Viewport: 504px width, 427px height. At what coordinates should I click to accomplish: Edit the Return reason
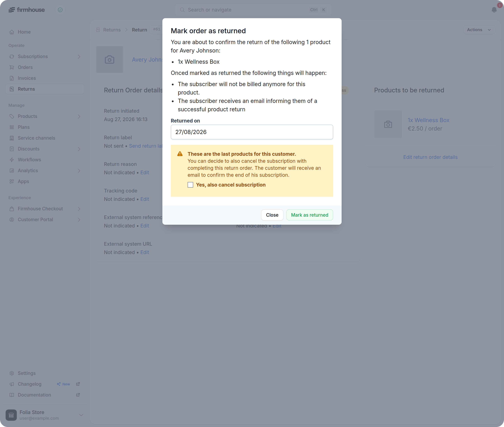pyautogui.click(x=145, y=173)
